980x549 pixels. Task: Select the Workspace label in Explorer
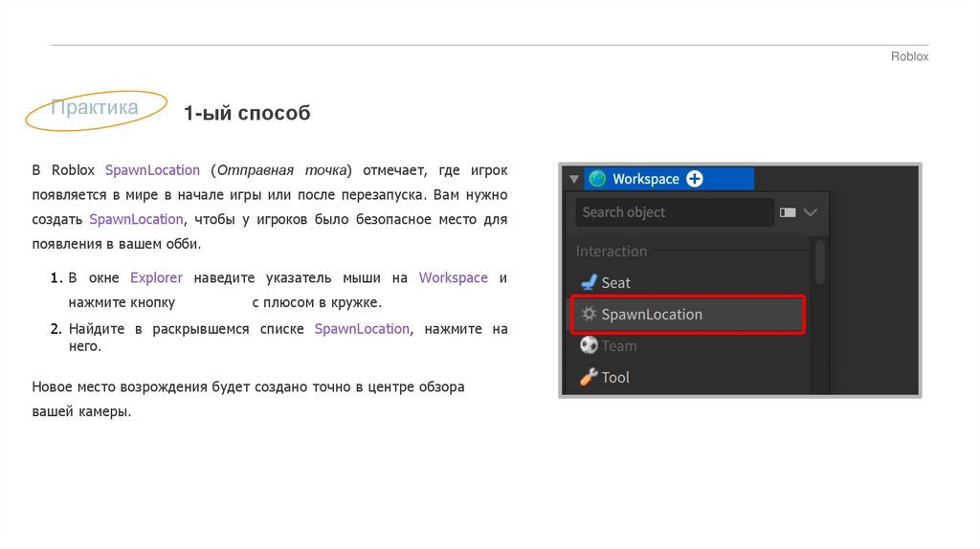(x=646, y=179)
